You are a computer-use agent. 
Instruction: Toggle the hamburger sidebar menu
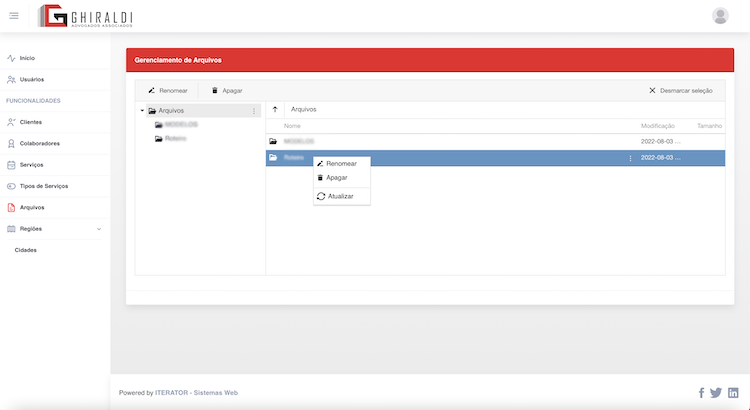pos(14,16)
